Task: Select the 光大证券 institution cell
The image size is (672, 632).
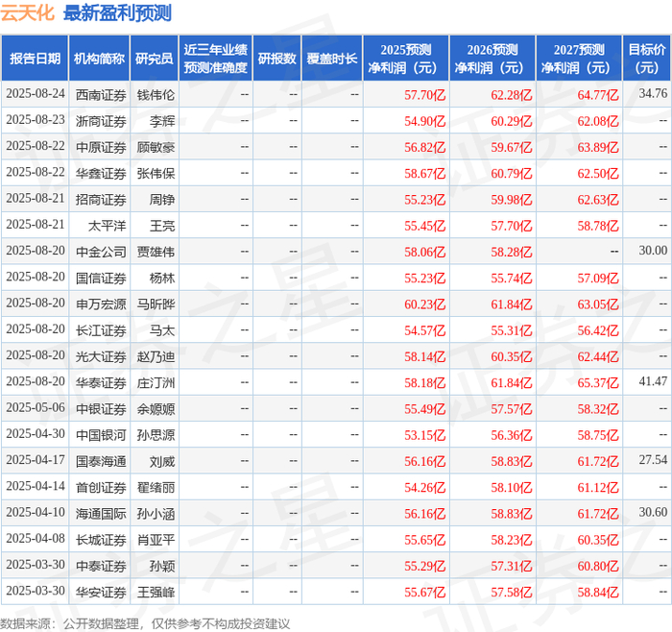Action: tap(101, 356)
